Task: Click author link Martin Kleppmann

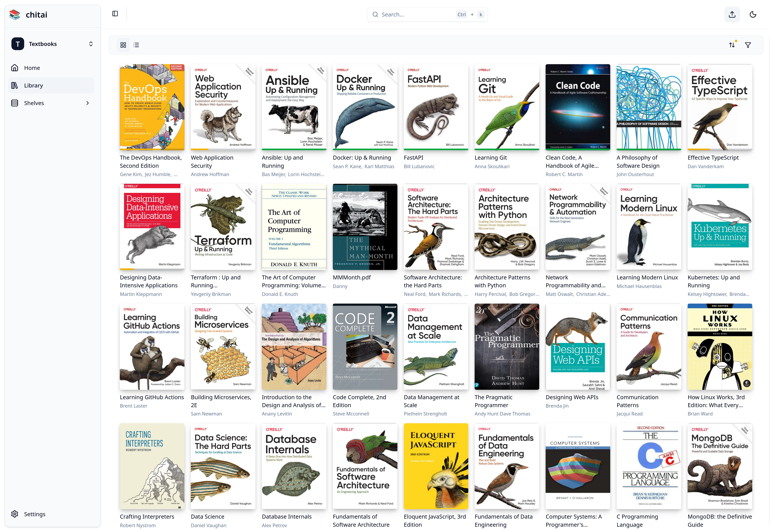Action: click(x=141, y=294)
